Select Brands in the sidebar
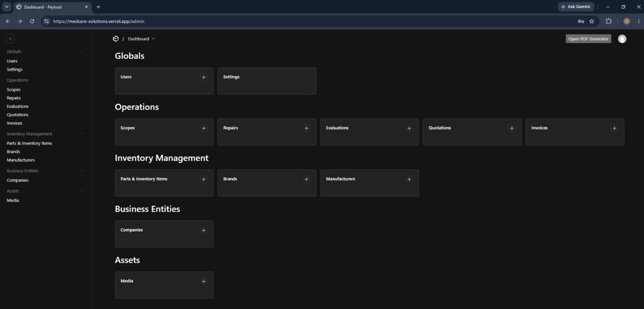 coord(13,152)
